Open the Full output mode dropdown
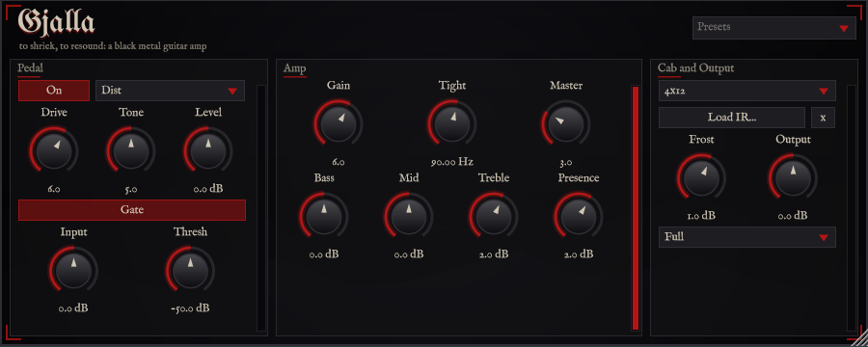This screenshot has height=347, width=868. coord(747,237)
